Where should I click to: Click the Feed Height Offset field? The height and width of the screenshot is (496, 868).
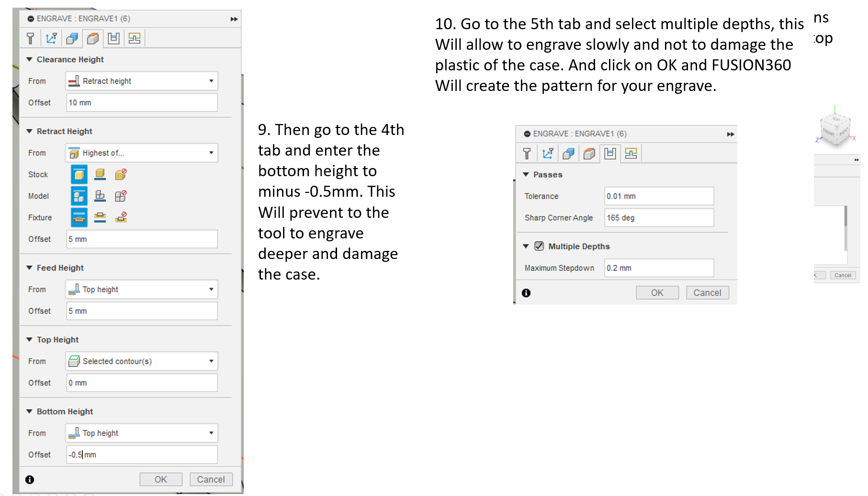(142, 311)
